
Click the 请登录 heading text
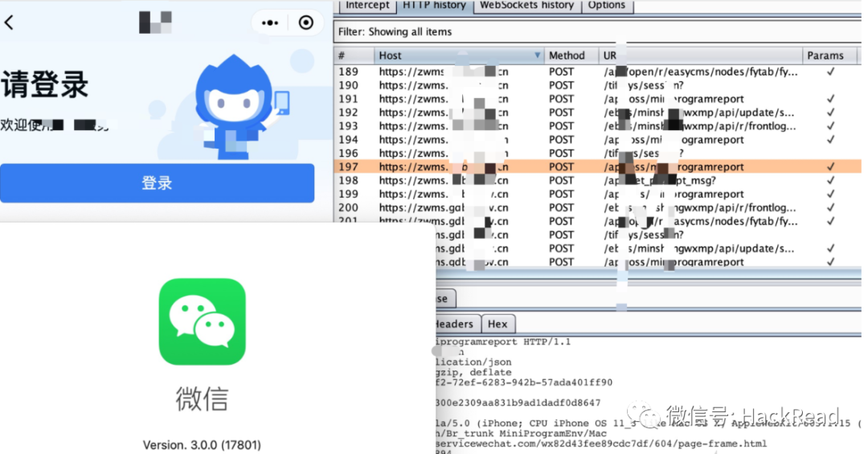44,84
